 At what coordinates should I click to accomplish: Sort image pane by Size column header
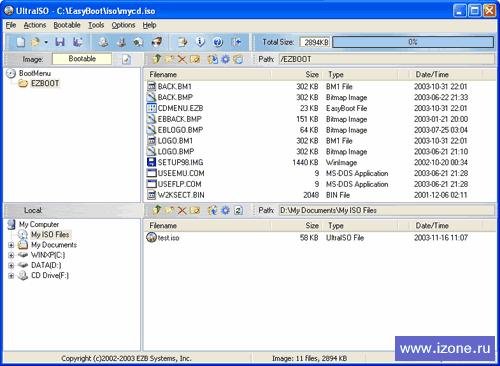point(297,75)
